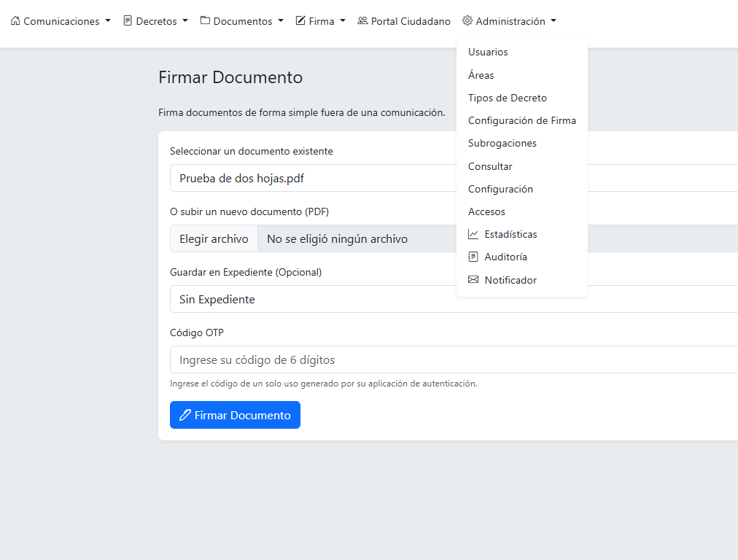
Task: Choose Configuración de Firma menu entry
Action: (521, 120)
